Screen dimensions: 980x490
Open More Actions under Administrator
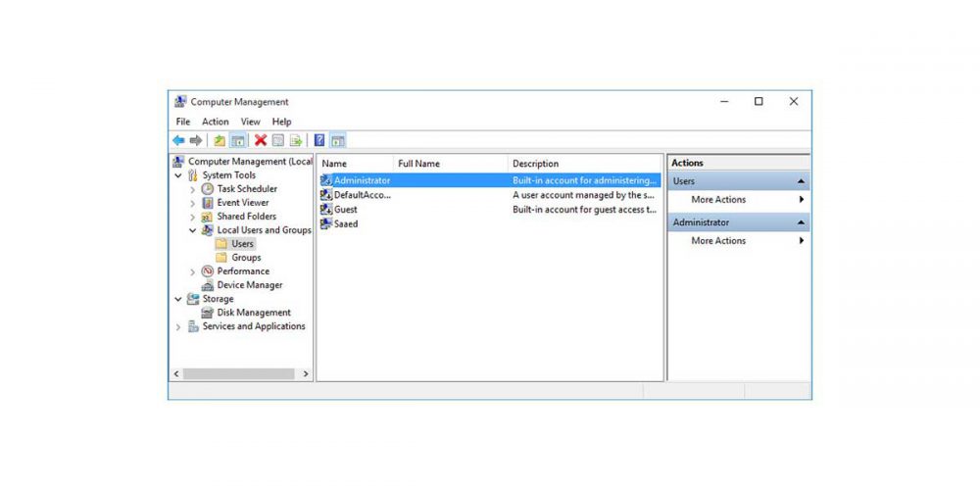[718, 241]
